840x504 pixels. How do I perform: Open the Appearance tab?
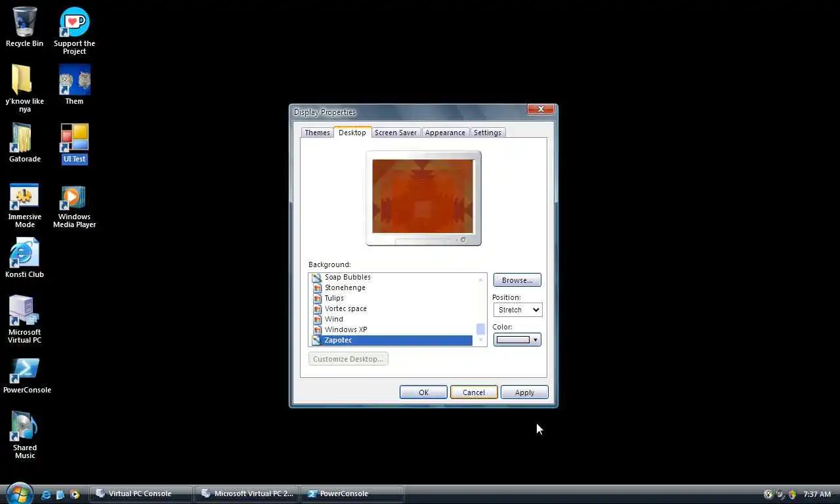445,133
